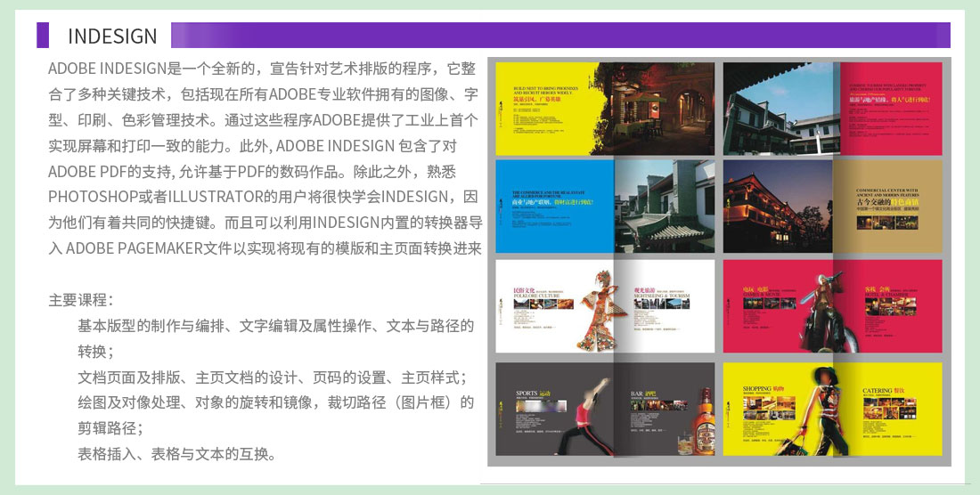Click the "主要课程:" label

coord(80,300)
